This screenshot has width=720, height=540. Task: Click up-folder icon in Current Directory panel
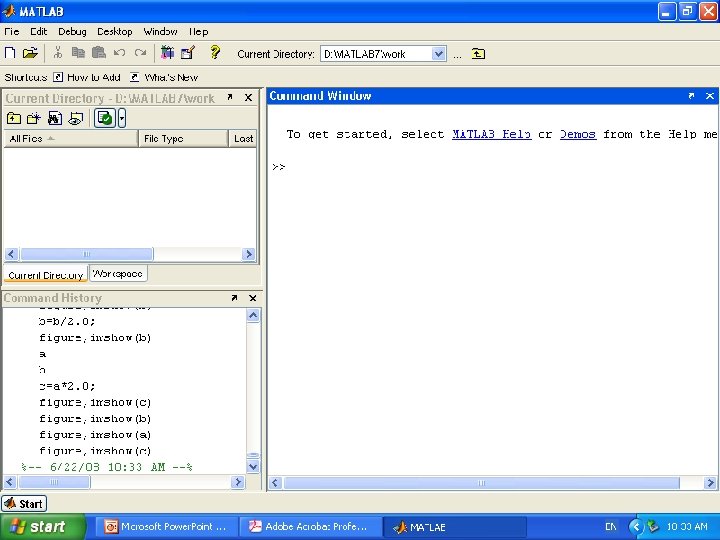[14, 118]
